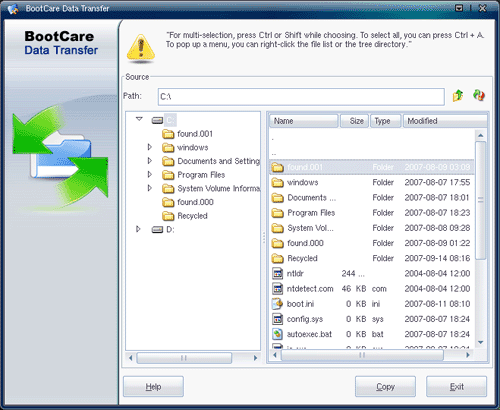Click the ntdetect.com file icon
Image resolution: width=500 pixels, height=410 pixels.
point(277,288)
